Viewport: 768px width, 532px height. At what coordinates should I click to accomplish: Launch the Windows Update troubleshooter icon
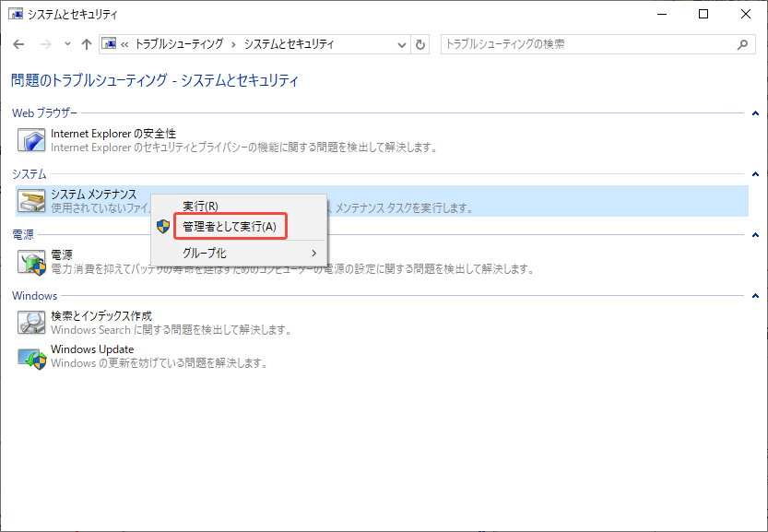(30, 356)
